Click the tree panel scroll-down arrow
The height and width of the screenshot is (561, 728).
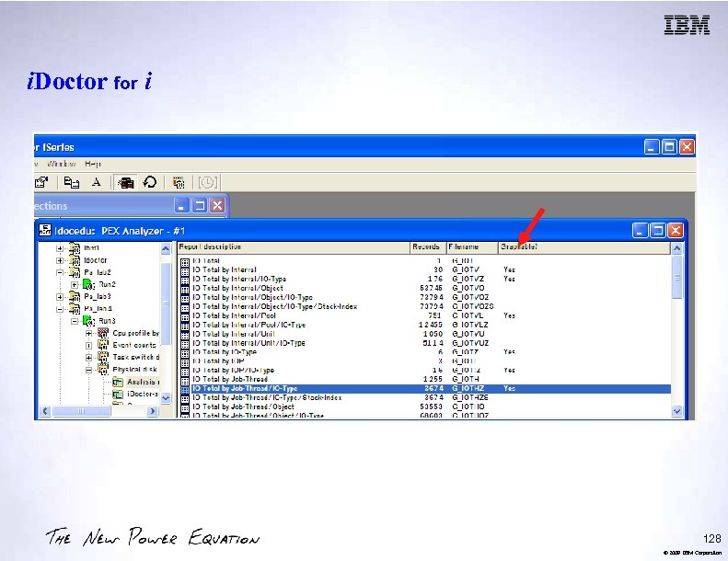point(166,398)
